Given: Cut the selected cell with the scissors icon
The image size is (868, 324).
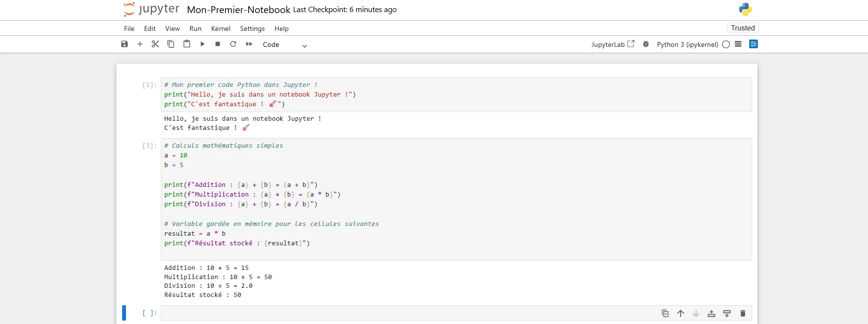Looking at the screenshot, I should click(155, 44).
